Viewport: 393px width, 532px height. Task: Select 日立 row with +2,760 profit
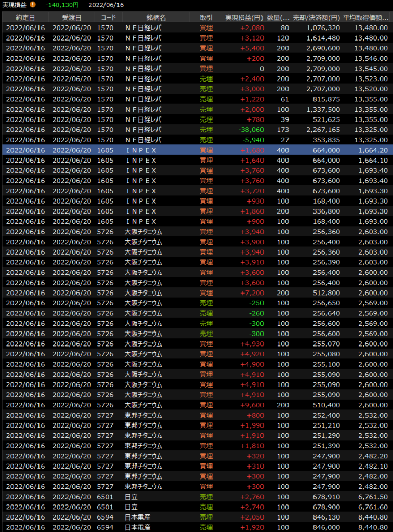pos(197,497)
